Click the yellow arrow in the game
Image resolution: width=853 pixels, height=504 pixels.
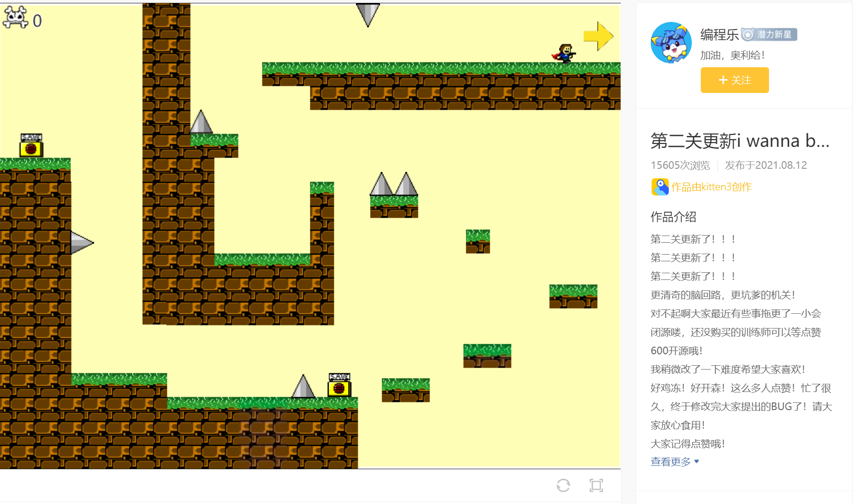598,36
